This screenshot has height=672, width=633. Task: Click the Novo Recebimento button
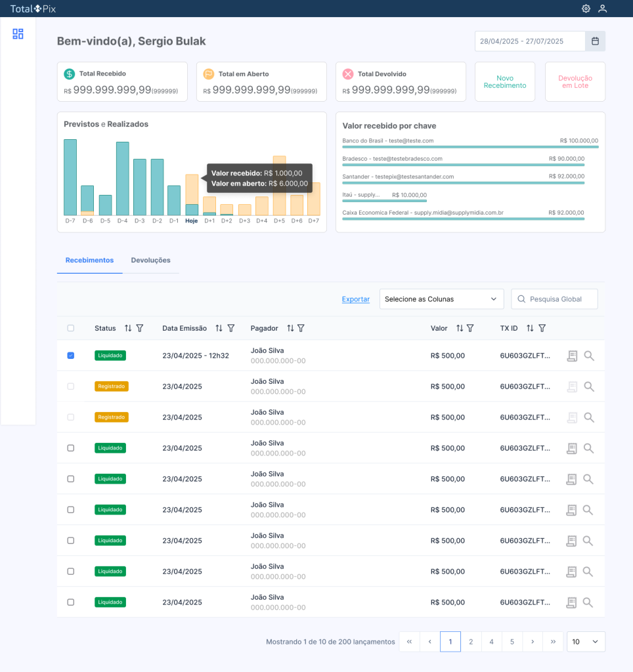(504, 82)
